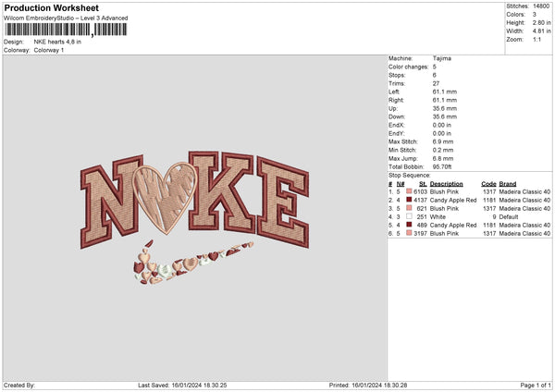This screenshot has width=555, height=392.
Task: Click the stitch count '3197' in row 6
Action: click(421, 234)
